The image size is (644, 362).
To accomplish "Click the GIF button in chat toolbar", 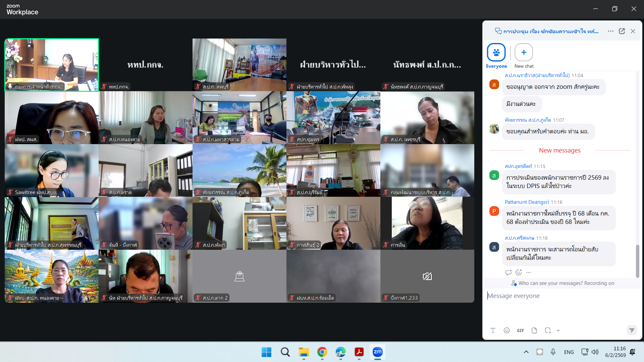I will (x=520, y=330).
